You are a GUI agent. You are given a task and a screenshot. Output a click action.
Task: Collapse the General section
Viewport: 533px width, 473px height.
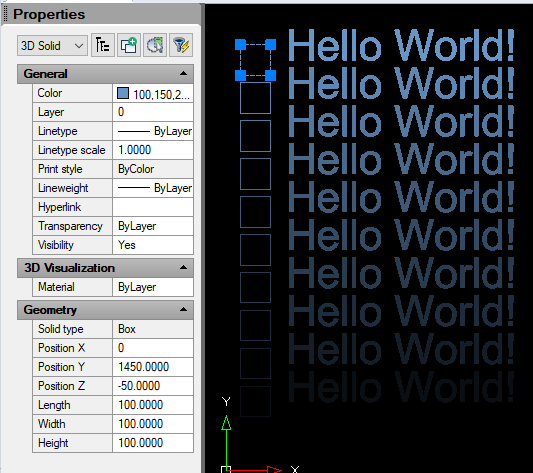pyautogui.click(x=183, y=73)
